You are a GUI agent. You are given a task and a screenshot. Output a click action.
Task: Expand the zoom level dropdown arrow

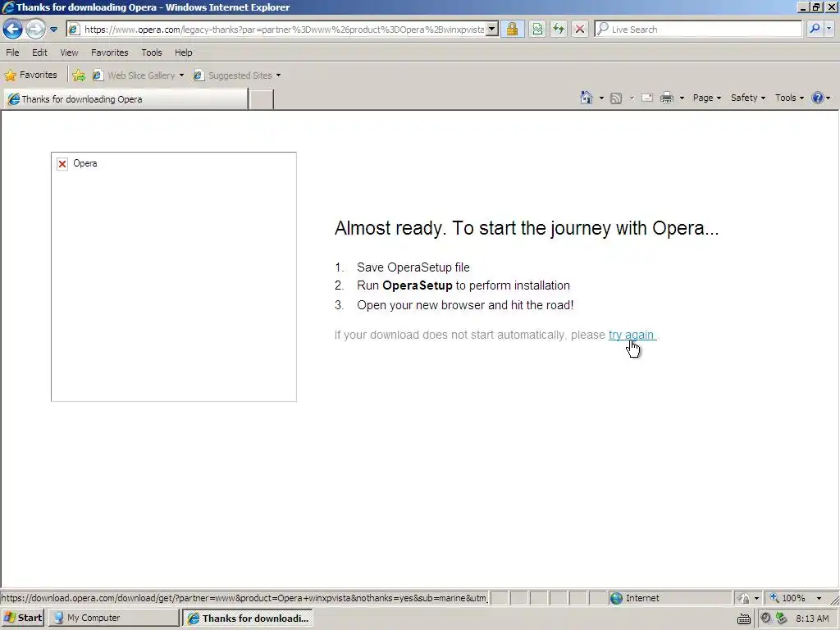(x=819, y=598)
